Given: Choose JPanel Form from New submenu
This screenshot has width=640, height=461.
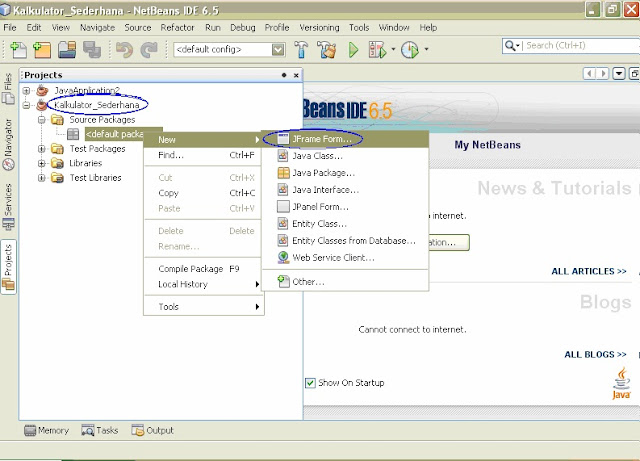Looking at the screenshot, I should (x=345, y=207).
